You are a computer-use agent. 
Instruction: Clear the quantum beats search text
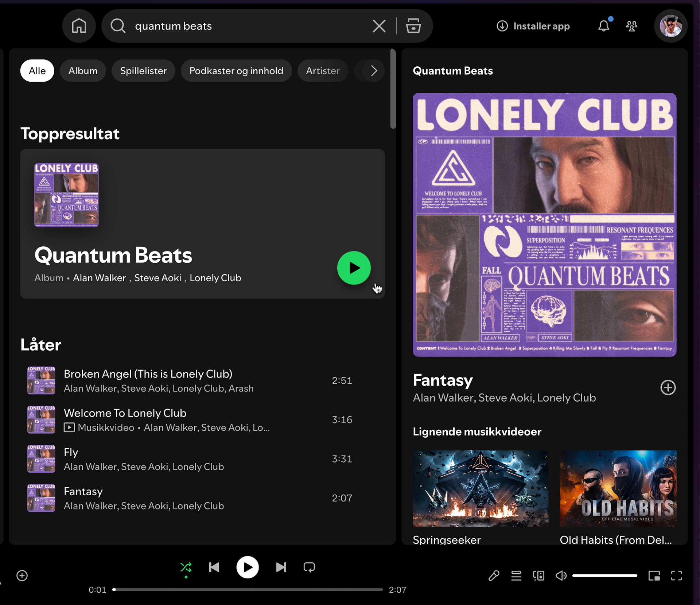tap(379, 26)
